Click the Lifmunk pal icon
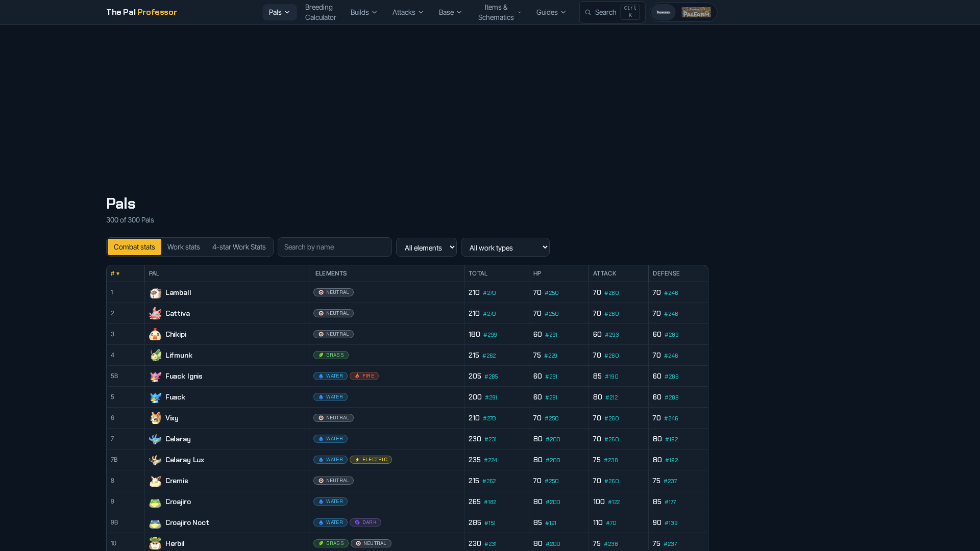Image resolution: width=980 pixels, height=551 pixels. 155,356
